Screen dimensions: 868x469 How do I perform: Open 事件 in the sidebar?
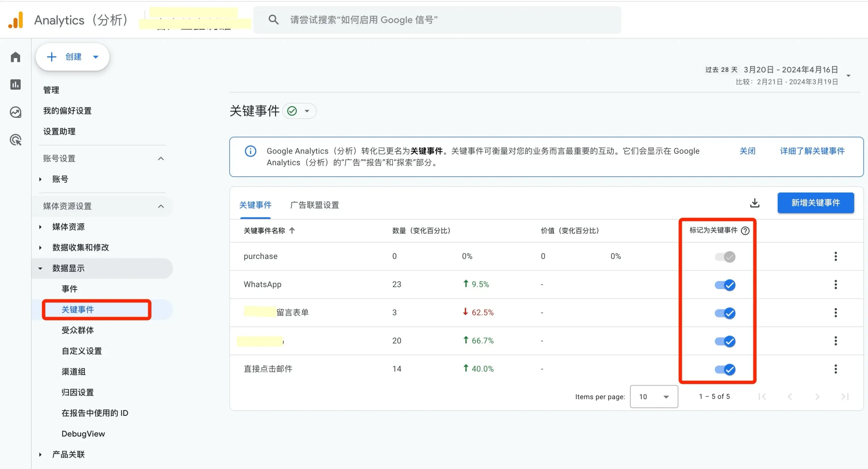[x=70, y=289]
